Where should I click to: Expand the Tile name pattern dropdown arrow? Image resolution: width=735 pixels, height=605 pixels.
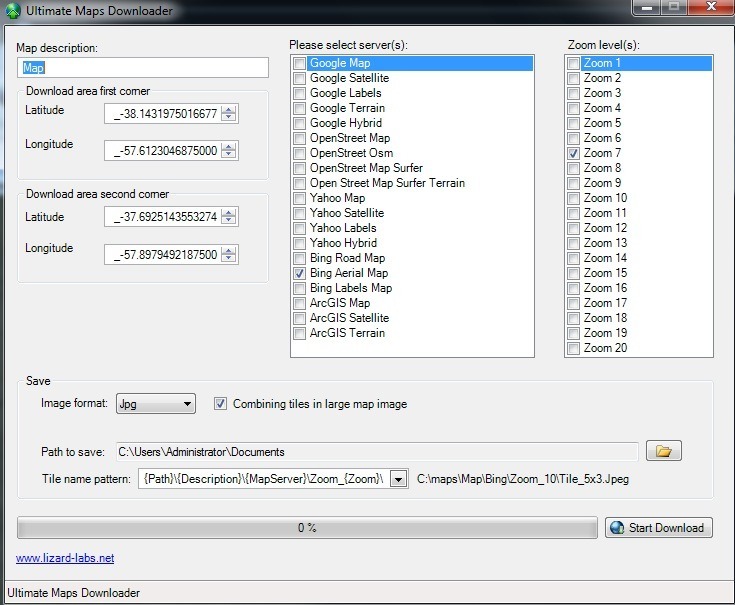398,479
